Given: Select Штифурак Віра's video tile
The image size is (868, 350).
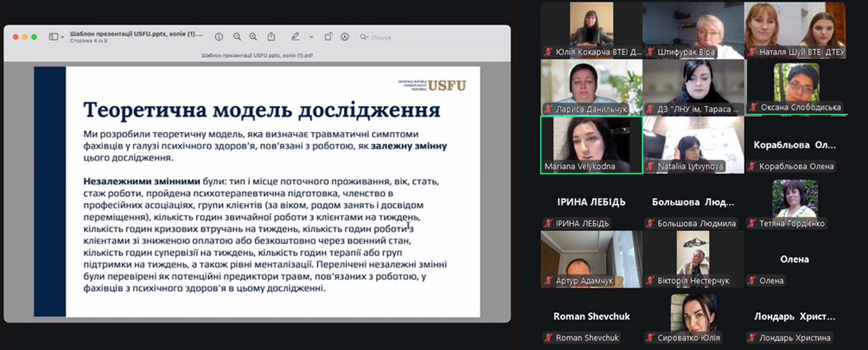Looking at the screenshot, I should (x=693, y=30).
